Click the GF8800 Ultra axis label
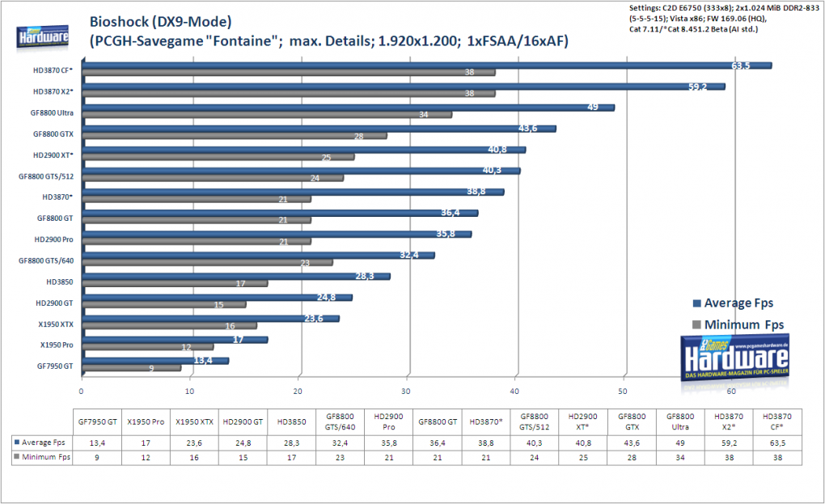This screenshot has width=825, height=504. [52, 112]
